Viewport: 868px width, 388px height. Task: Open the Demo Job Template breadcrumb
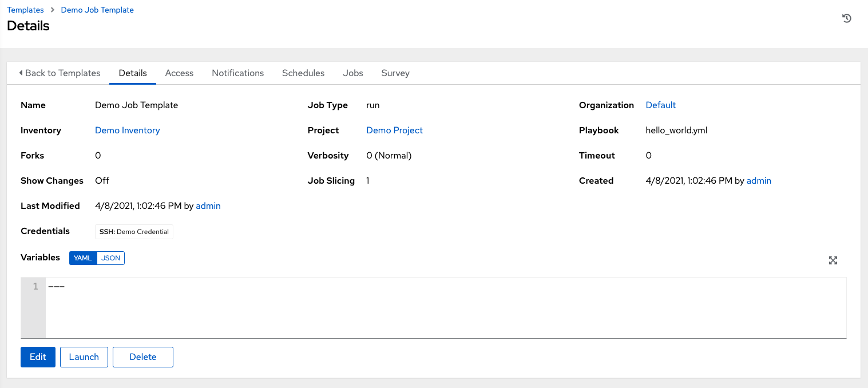(x=97, y=9)
